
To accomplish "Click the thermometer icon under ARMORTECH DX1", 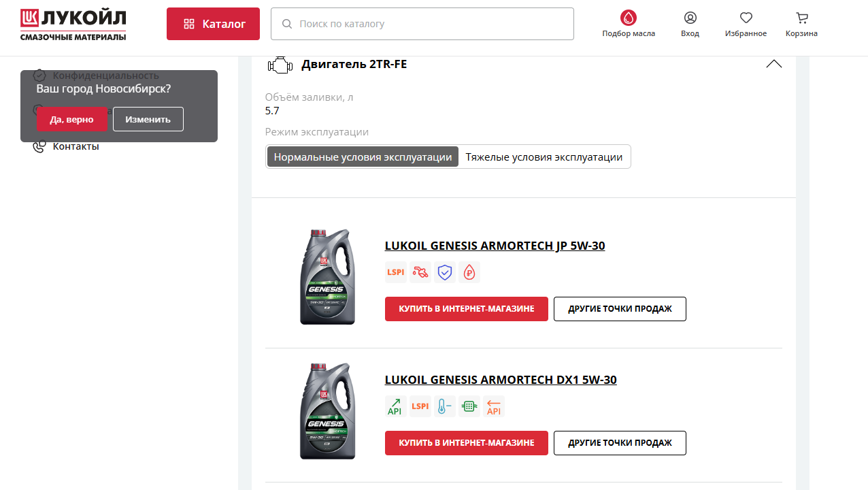I will pyautogui.click(x=445, y=406).
